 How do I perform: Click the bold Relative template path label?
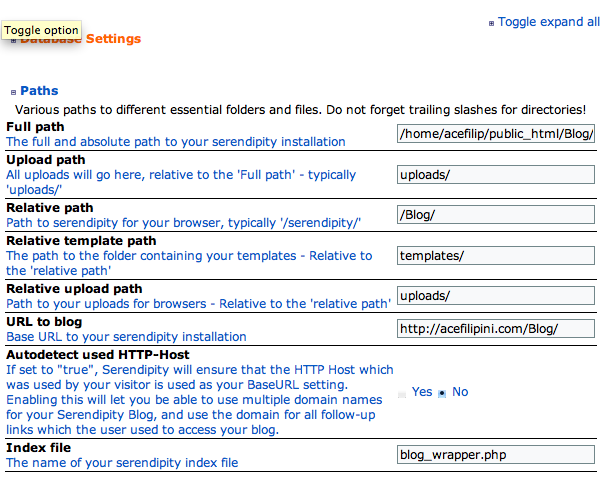click(x=81, y=241)
